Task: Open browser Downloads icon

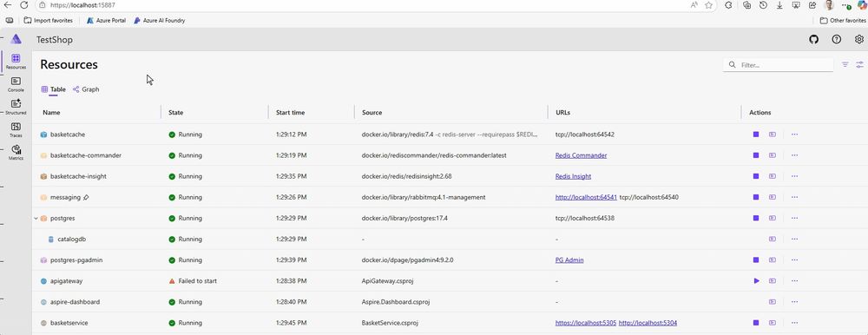Action: (x=779, y=5)
